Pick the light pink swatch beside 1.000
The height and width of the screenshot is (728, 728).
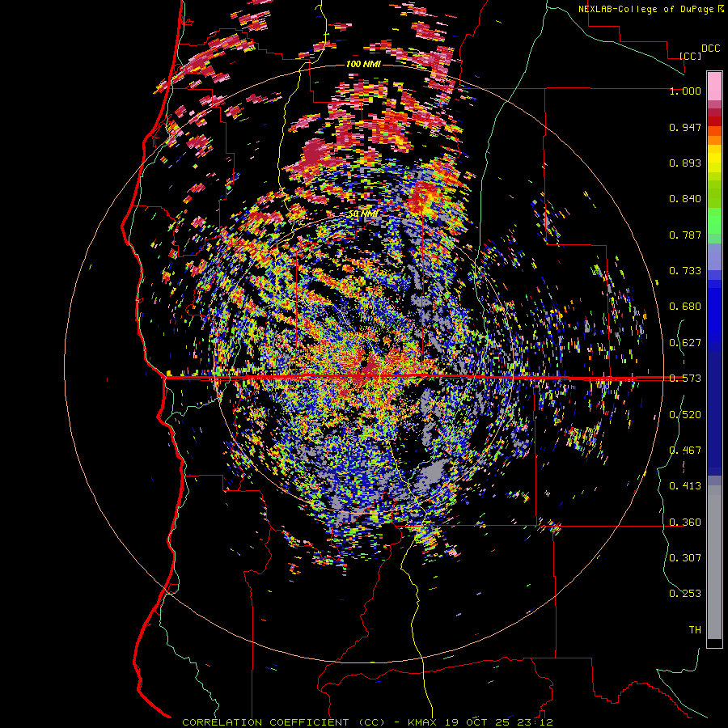(x=714, y=87)
